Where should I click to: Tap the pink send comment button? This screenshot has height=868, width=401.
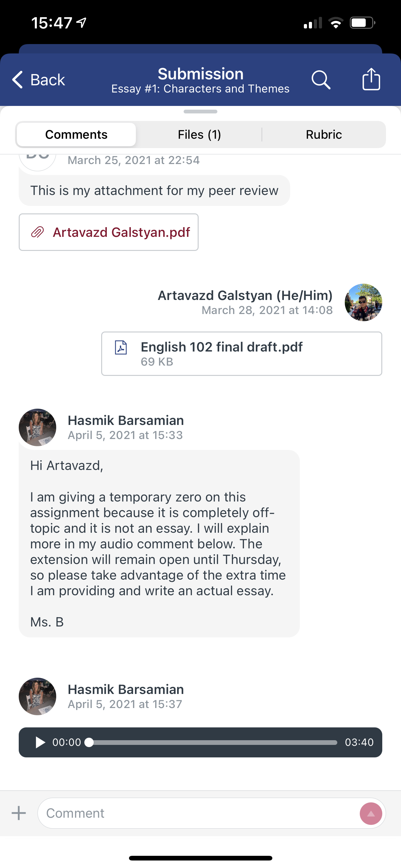click(x=371, y=813)
